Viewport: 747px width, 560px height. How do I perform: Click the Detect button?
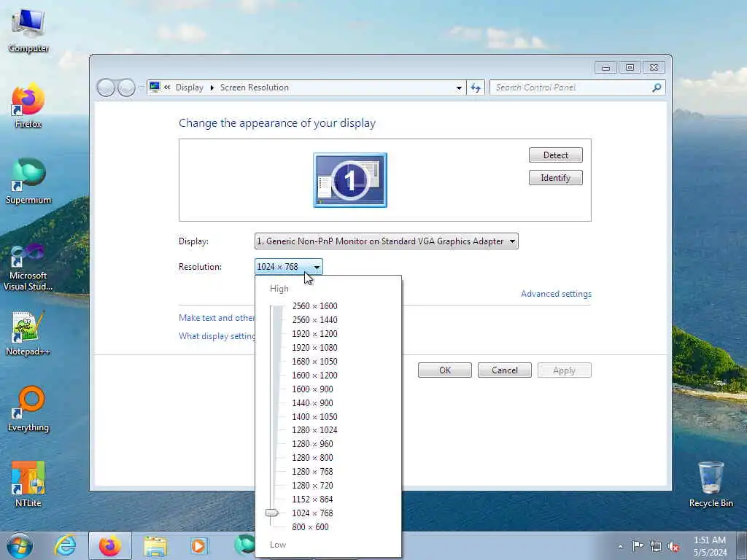coord(555,155)
